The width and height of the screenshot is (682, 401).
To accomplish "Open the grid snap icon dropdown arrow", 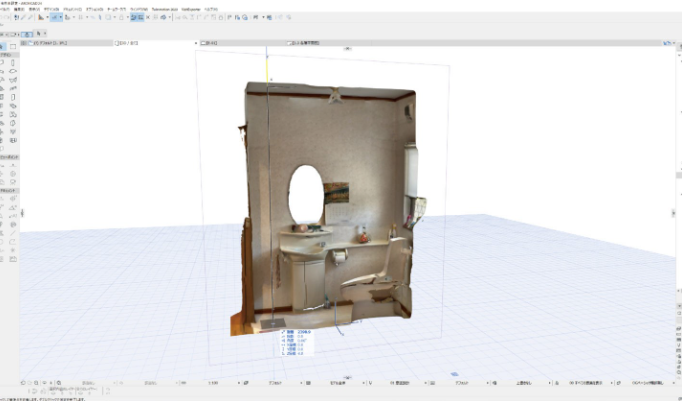I will (60, 17).
